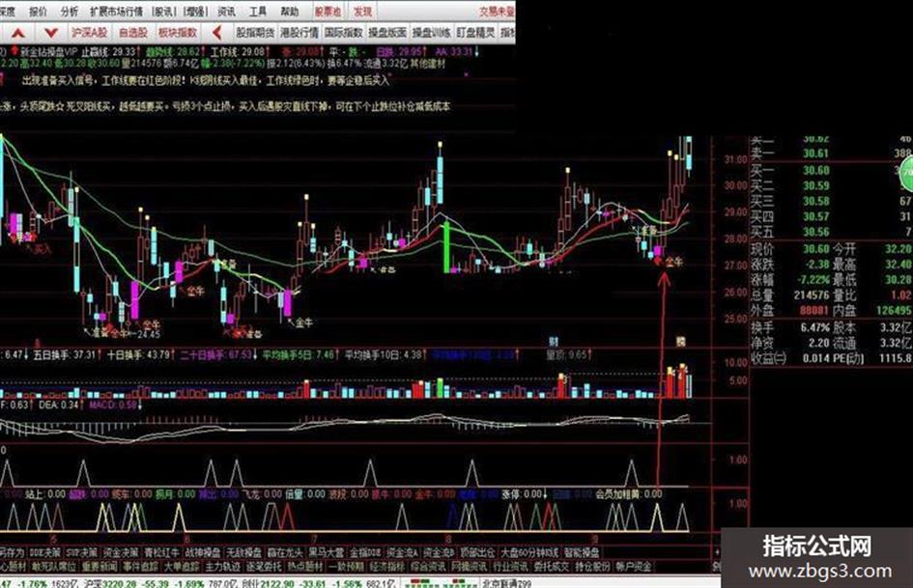
Task: Open the 工具 menu
Action: pyautogui.click(x=257, y=11)
